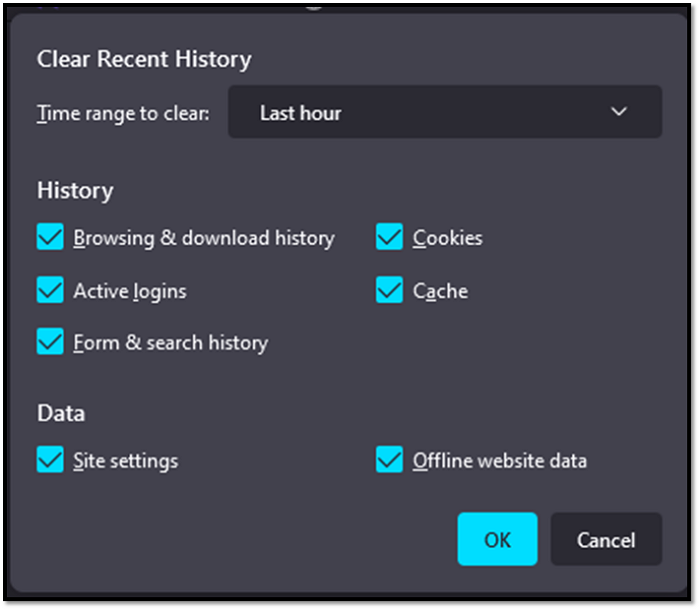Uncheck the Site settings checkbox
The width and height of the screenshot is (700, 610).
click(x=50, y=460)
